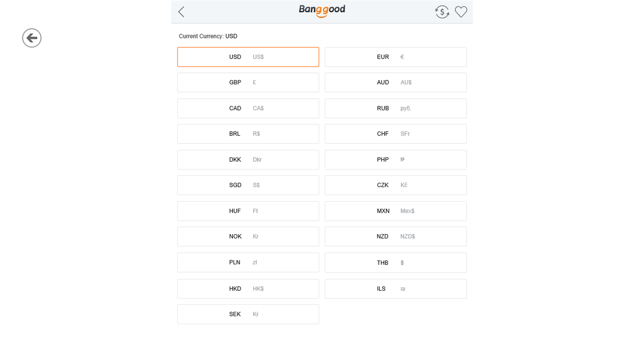Viewport: 644px width, 362px height.
Task: Tap the header back chevron
Action: pos(181,12)
